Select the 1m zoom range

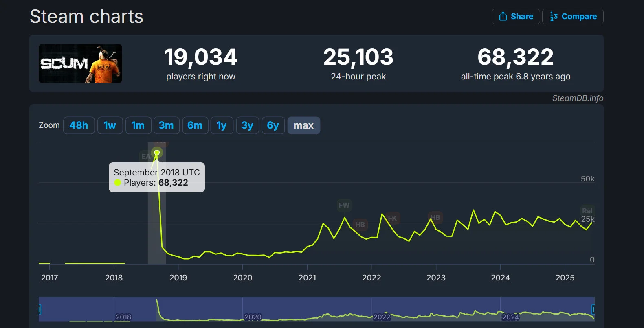pos(138,125)
